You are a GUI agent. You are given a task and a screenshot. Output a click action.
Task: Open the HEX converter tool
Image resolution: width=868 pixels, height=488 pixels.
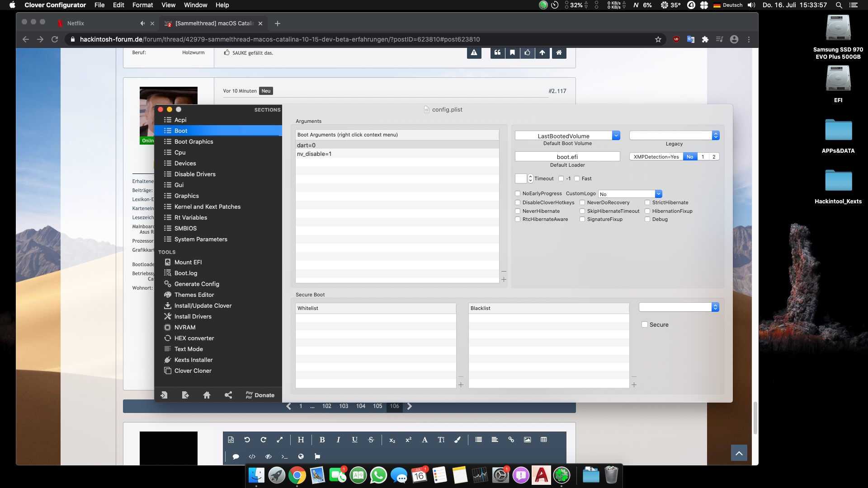pyautogui.click(x=194, y=338)
